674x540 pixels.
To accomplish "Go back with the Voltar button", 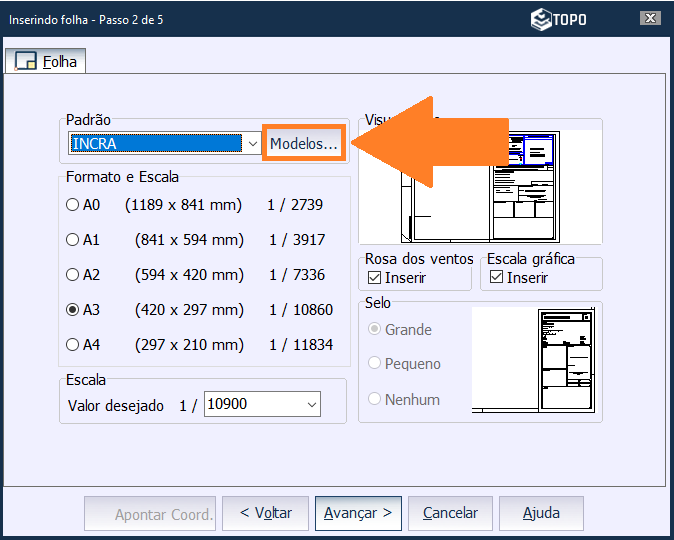I will (x=265, y=513).
